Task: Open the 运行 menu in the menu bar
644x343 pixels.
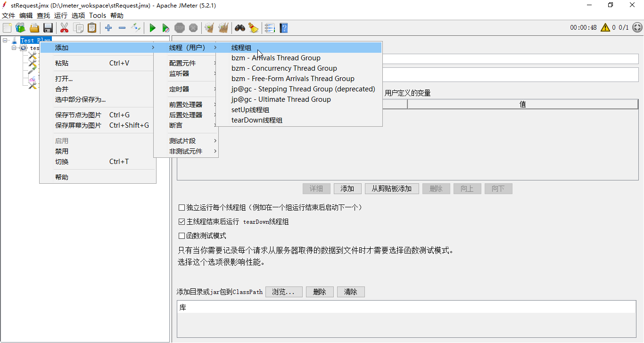Action: [x=61, y=16]
